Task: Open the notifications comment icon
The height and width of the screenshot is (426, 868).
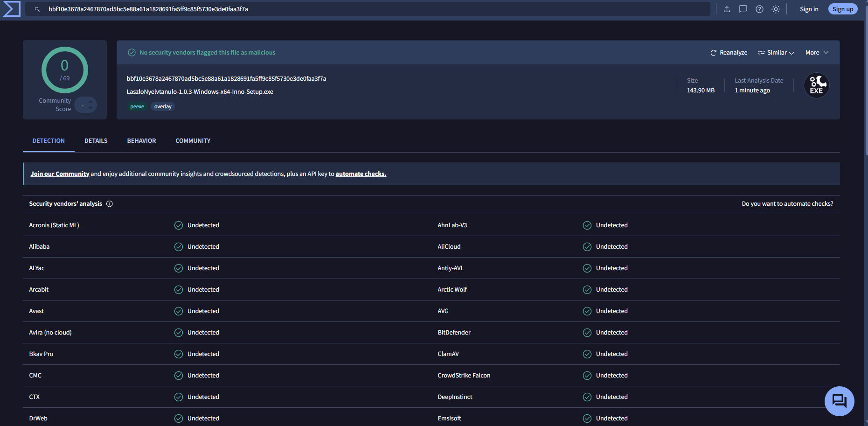Action: tap(743, 9)
